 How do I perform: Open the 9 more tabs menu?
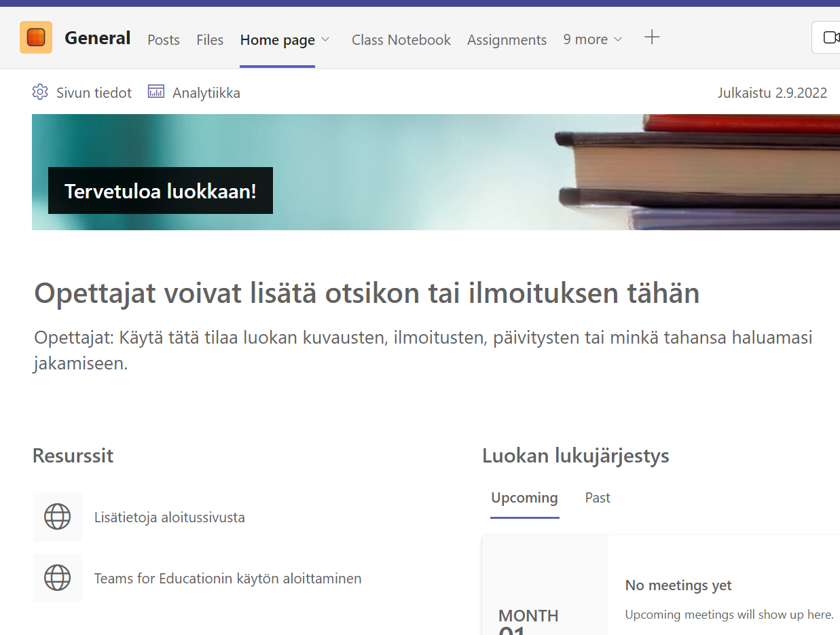tap(587, 39)
